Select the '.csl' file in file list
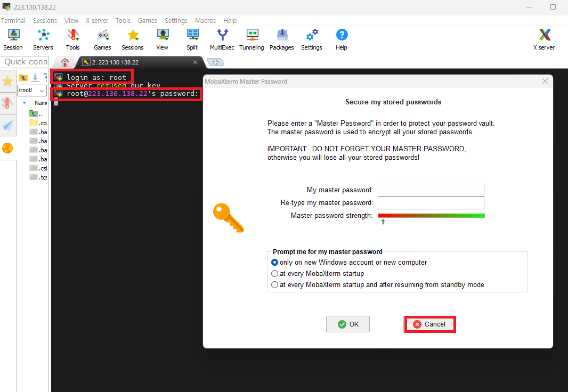 pyautogui.click(x=38, y=168)
